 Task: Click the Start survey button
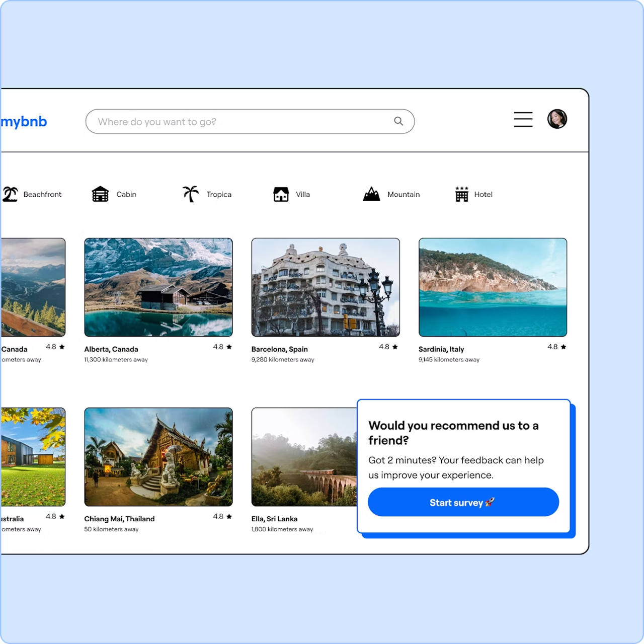pos(463,502)
